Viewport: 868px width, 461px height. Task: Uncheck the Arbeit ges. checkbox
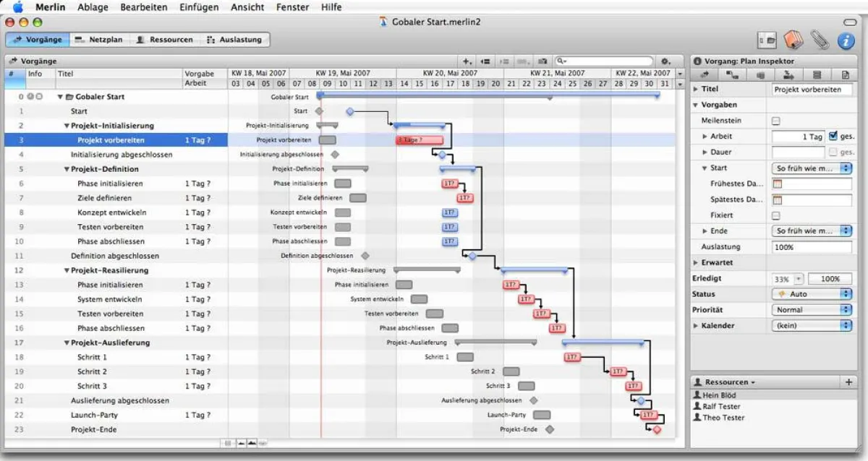click(833, 136)
